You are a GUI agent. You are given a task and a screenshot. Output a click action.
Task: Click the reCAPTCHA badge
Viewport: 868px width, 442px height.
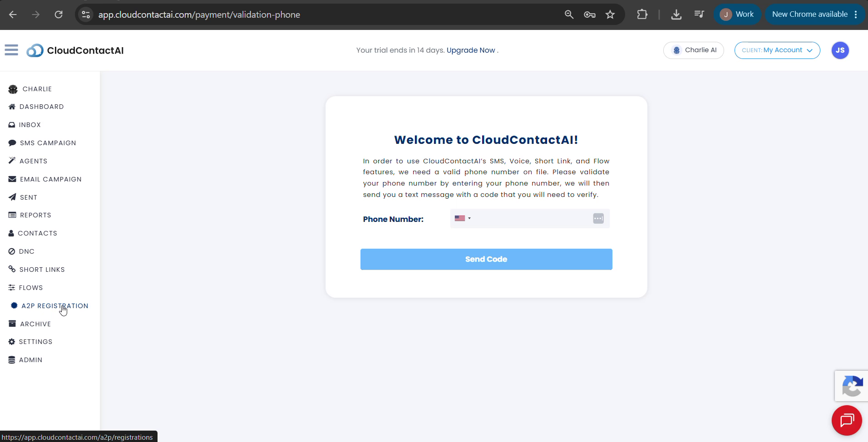click(x=852, y=386)
